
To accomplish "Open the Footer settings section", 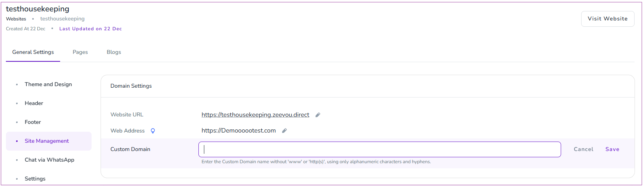I will 33,122.
